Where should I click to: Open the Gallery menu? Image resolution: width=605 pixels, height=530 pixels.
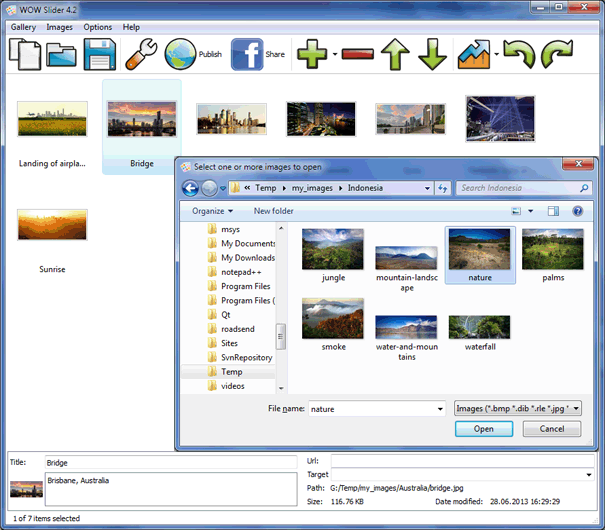coord(23,27)
